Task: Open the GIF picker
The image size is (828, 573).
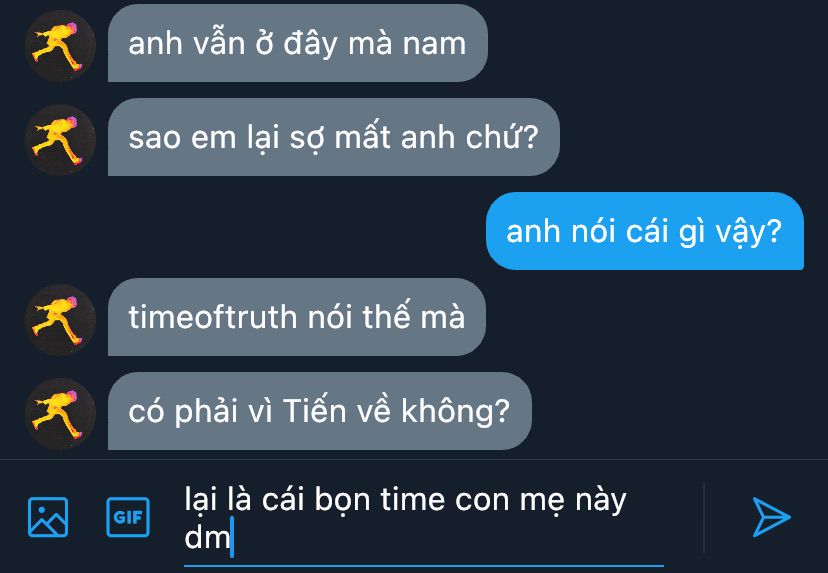Action: point(128,517)
